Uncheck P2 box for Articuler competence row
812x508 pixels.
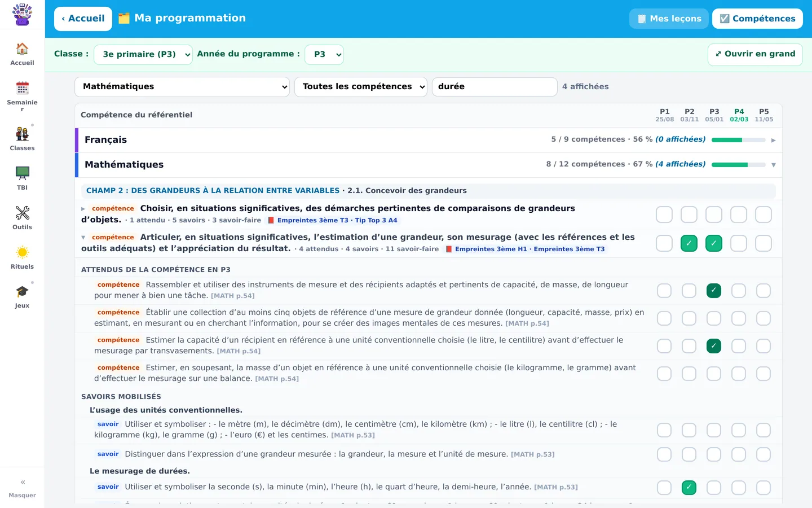[689, 243]
